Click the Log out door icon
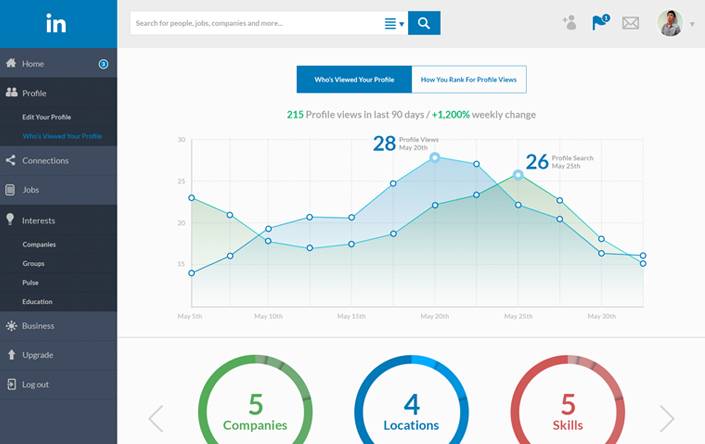The width and height of the screenshot is (705, 444). tap(12, 384)
